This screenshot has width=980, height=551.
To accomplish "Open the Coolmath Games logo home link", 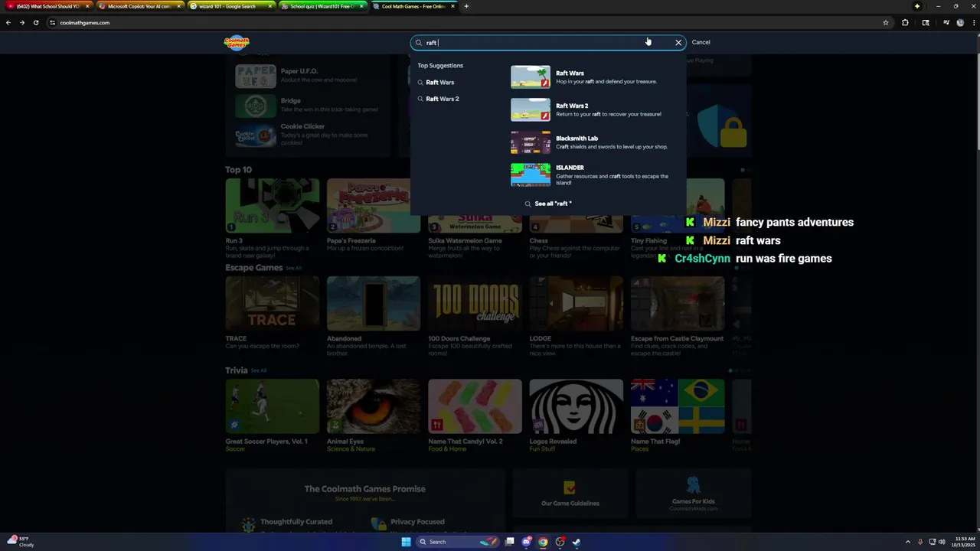I will click(x=237, y=42).
